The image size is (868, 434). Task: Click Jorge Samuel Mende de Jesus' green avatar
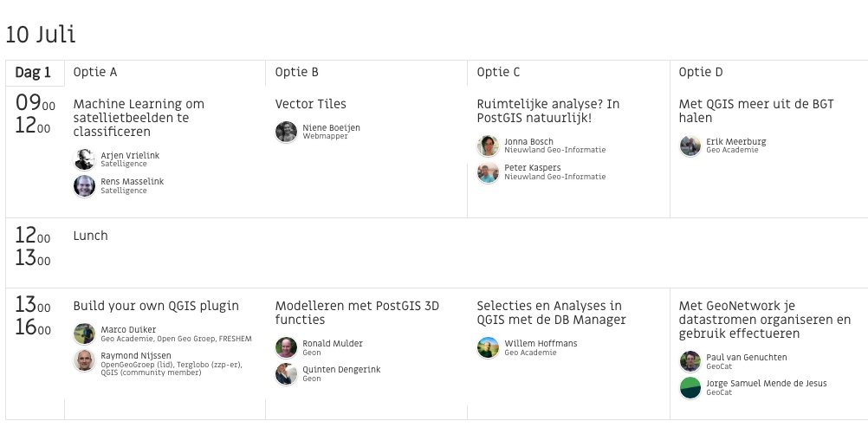pos(690,387)
